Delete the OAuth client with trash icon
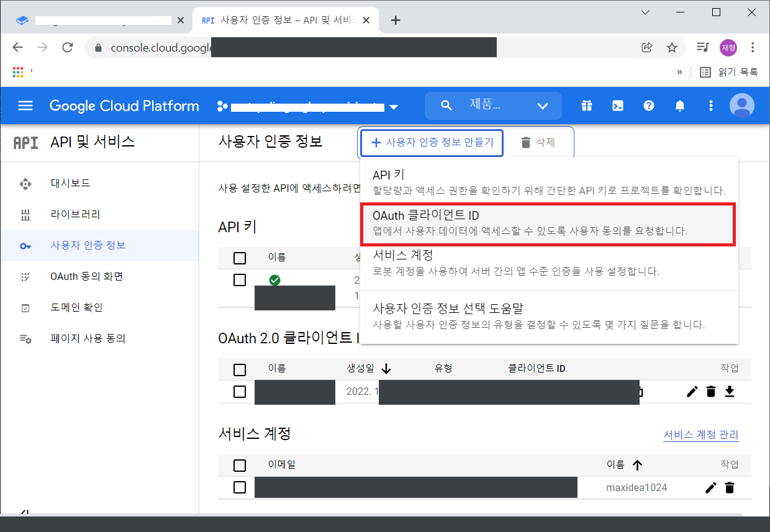770x532 pixels. point(711,391)
